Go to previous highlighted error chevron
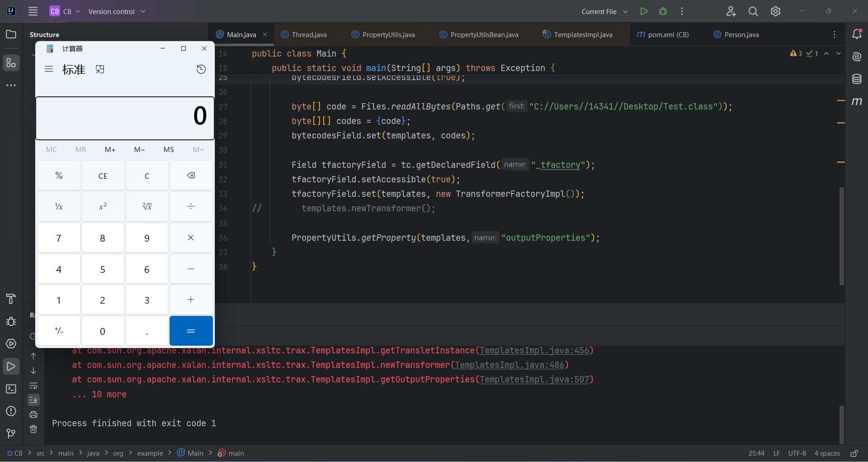Image resolution: width=868 pixels, height=462 pixels. click(826, 53)
